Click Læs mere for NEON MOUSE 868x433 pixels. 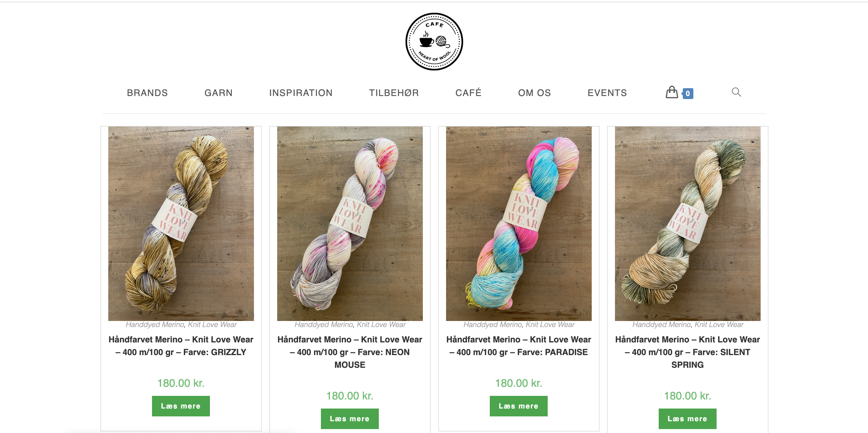click(350, 419)
